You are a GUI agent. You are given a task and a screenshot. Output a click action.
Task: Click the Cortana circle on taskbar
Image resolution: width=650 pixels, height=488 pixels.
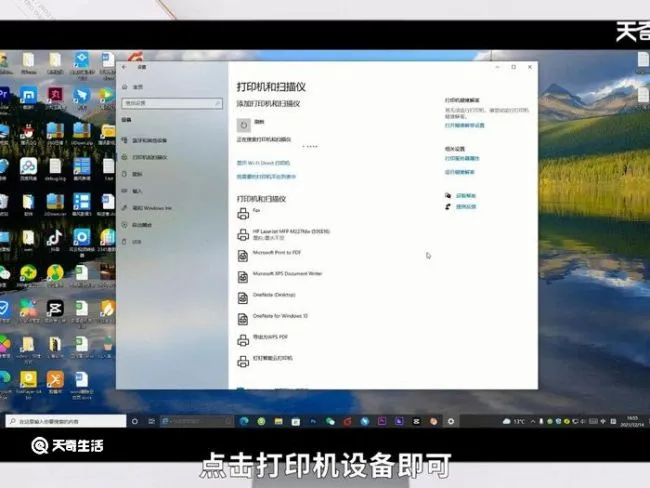[x=135, y=421]
